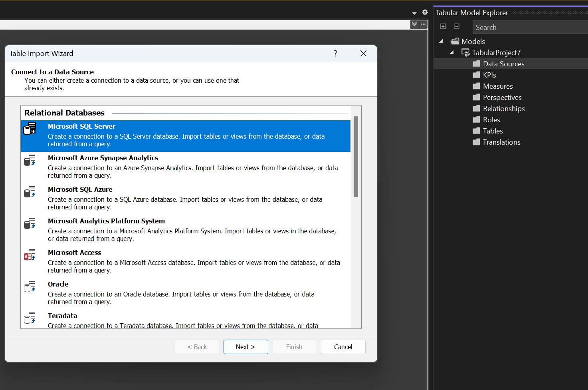Viewport: 588px width, 390px height.
Task: Collapse the Models tree node
Action: click(441, 41)
